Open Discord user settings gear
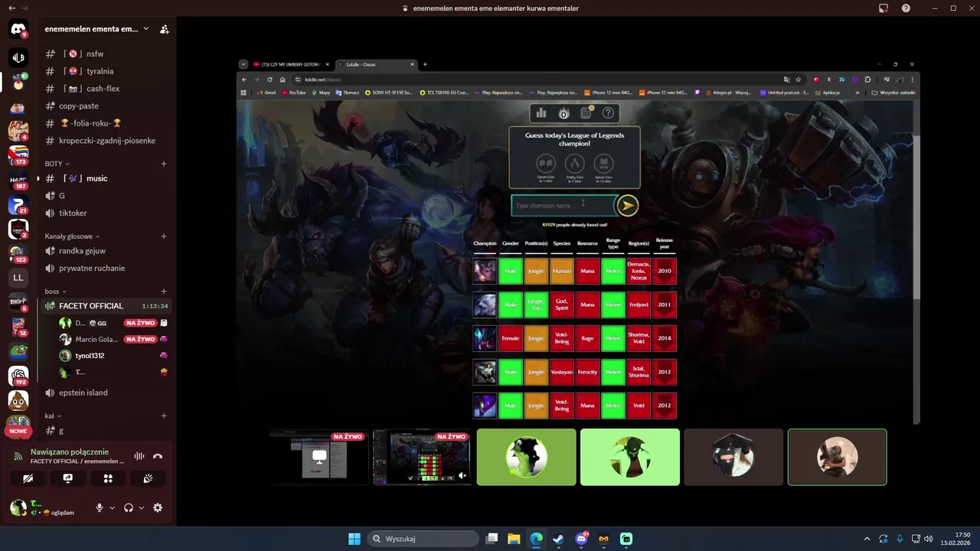 158,507
